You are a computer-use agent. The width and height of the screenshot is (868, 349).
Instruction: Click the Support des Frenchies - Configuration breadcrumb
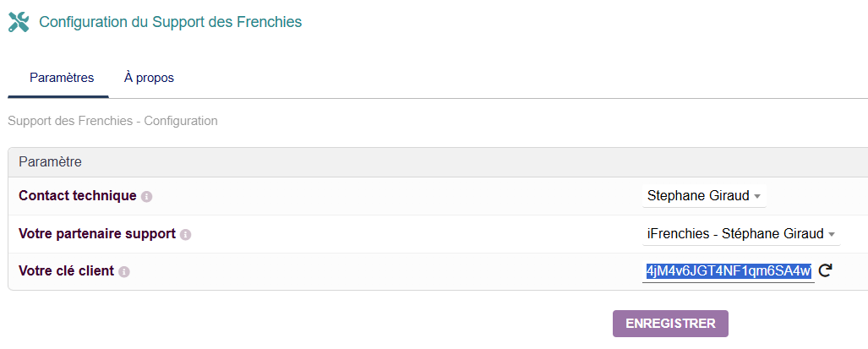[112, 121]
